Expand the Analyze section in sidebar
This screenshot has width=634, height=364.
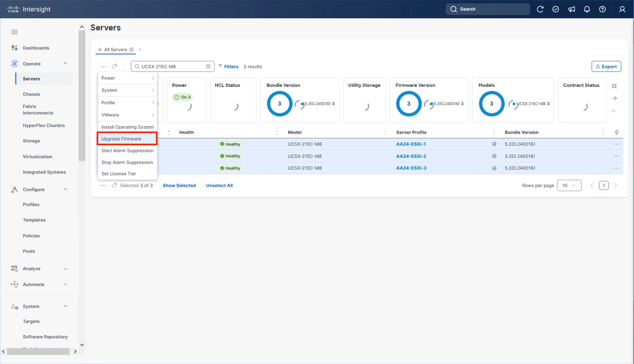click(x=65, y=269)
